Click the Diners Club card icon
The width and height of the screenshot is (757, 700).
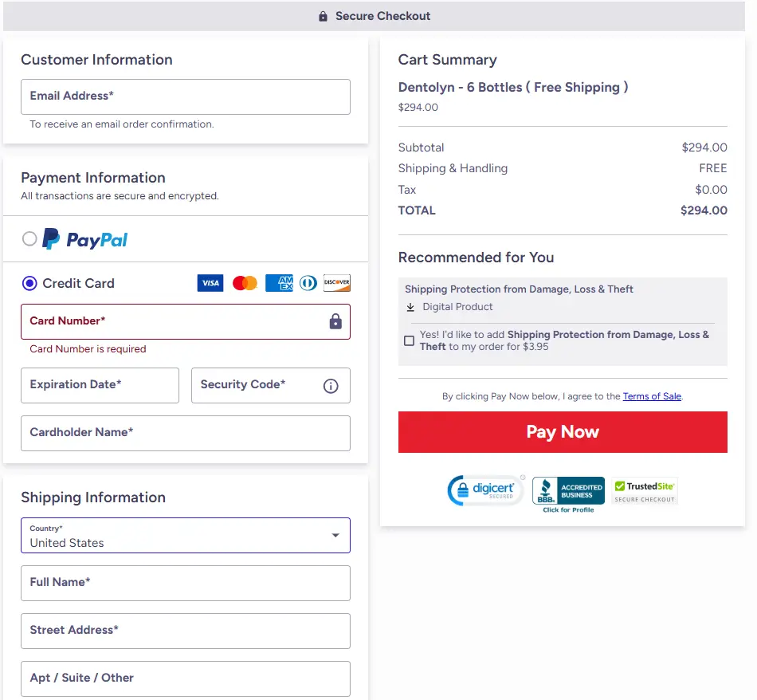pos(308,283)
